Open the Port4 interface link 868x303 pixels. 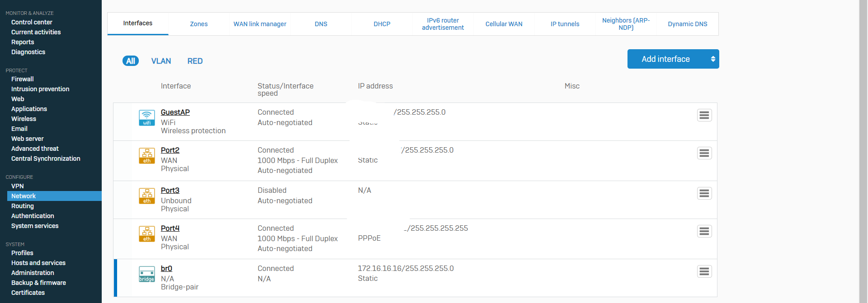pyautogui.click(x=170, y=228)
